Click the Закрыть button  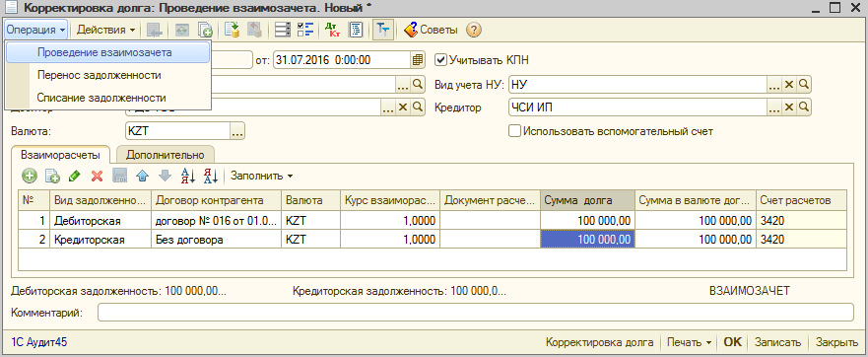pos(837,342)
